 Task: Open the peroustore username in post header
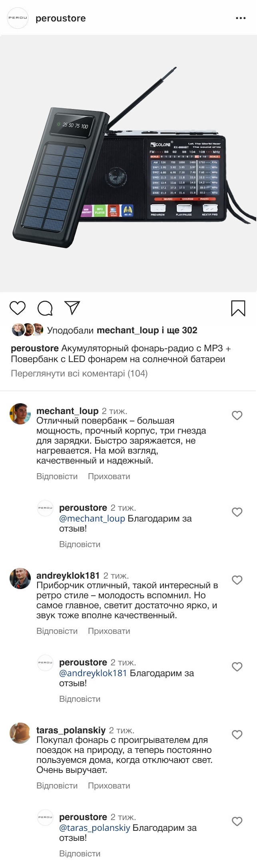tap(61, 18)
